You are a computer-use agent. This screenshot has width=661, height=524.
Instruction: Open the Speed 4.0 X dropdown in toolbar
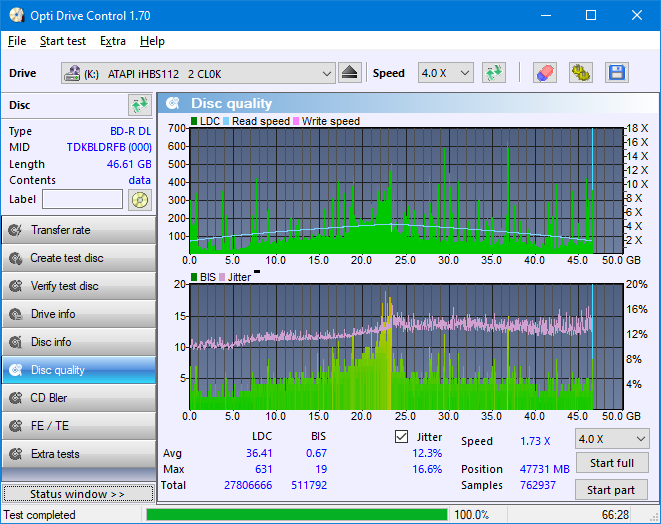[x=445, y=73]
